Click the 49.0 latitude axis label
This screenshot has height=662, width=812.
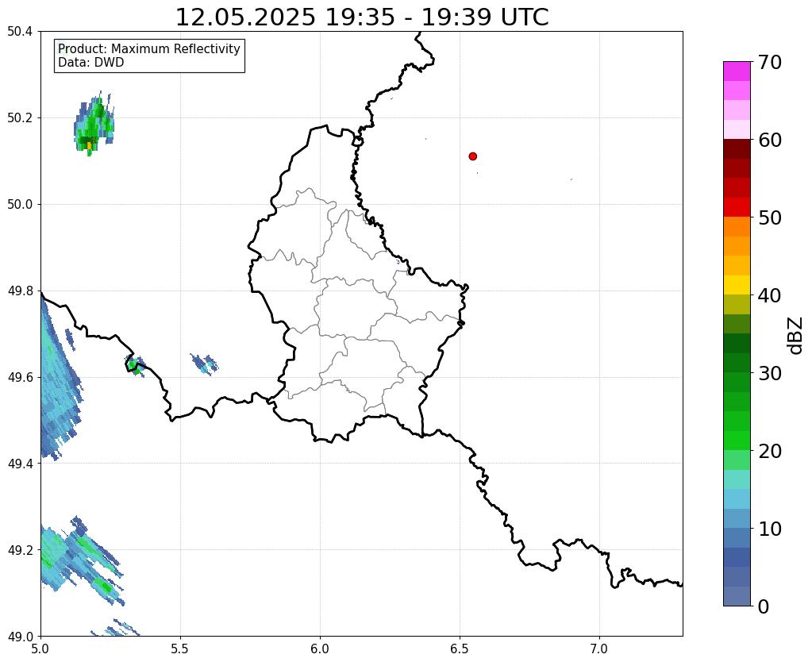click(x=20, y=637)
